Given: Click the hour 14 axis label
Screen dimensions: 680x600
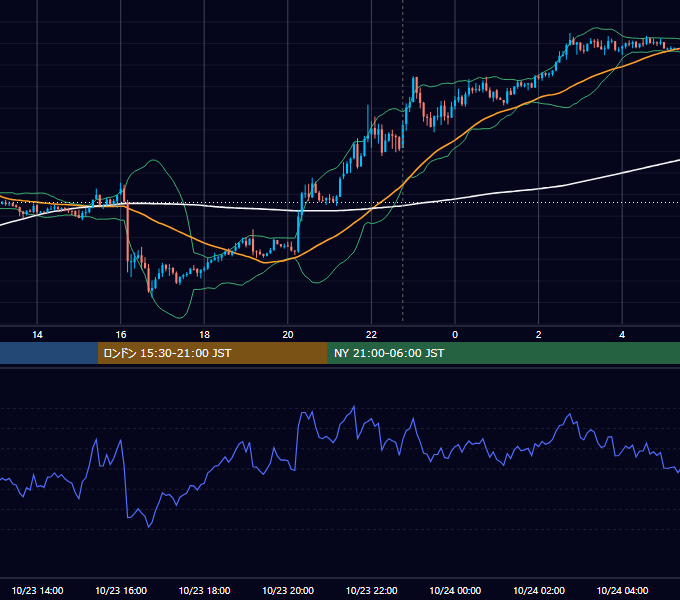Looking at the screenshot, I should (x=37, y=335).
